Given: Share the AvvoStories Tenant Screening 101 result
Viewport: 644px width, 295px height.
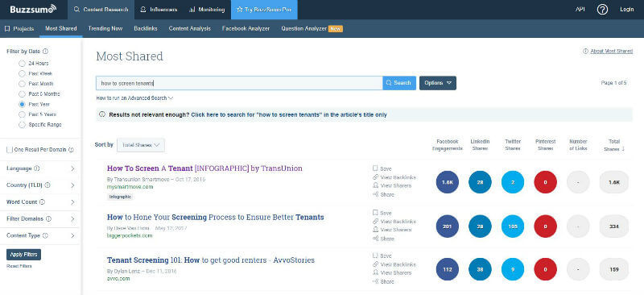Looking at the screenshot, I should point(383,281).
